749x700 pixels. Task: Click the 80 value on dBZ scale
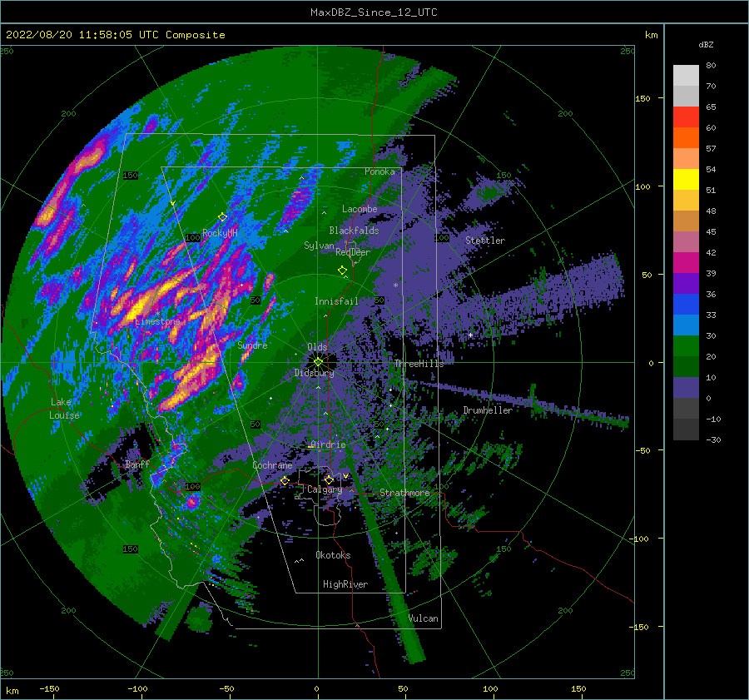[711, 66]
